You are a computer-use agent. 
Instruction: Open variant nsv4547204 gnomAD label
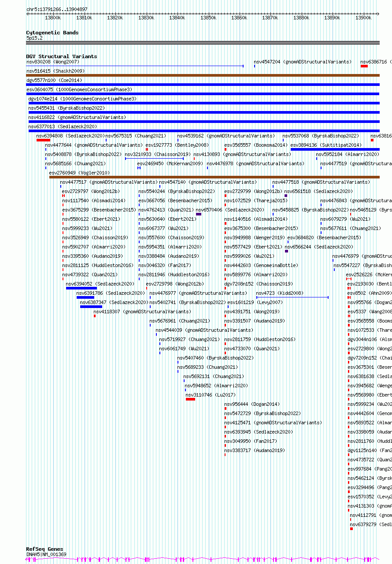coord(303,62)
